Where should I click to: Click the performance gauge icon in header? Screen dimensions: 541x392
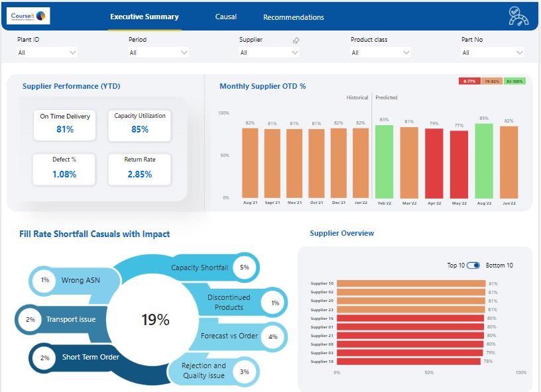click(x=518, y=16)
